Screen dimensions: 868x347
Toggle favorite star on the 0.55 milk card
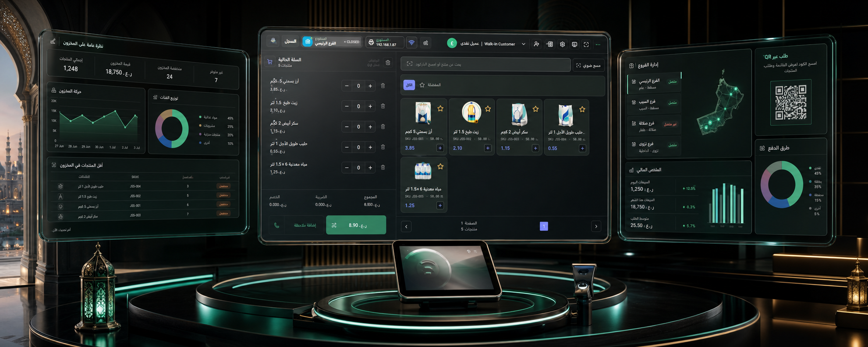tap(582, 109)
